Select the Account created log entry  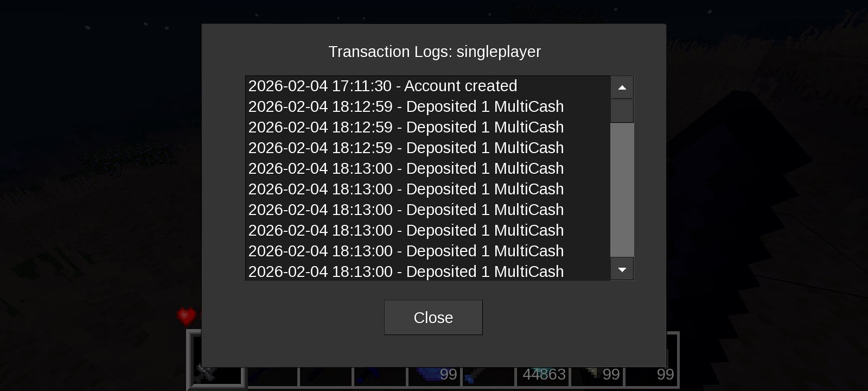(427, 86)
